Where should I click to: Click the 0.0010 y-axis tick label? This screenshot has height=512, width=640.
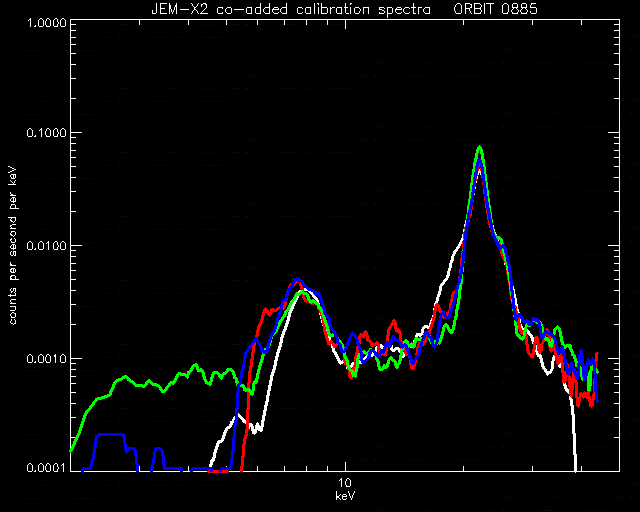pyautogui.click(x=46, y=358)
